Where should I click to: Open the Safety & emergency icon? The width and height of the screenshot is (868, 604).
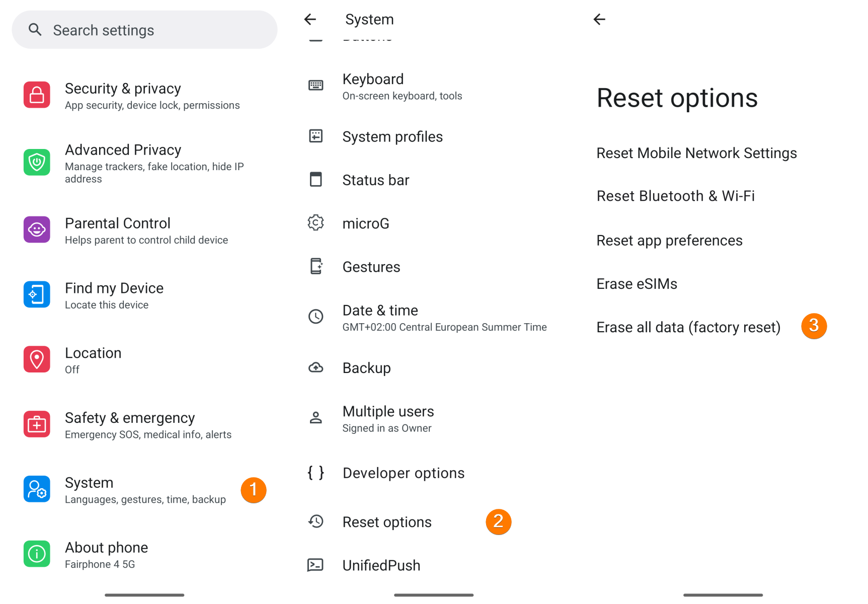coord(37,424)
